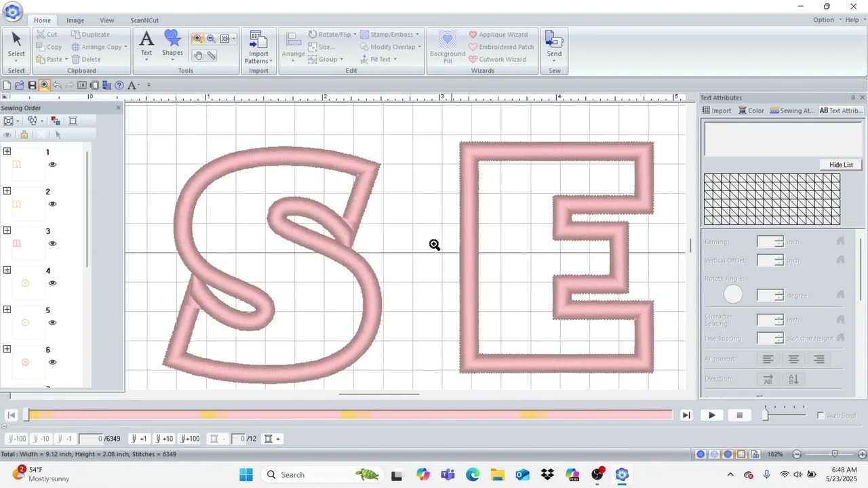Play the stitch simulator
This screenshot has height=488, width=868.
pos(712,415)
